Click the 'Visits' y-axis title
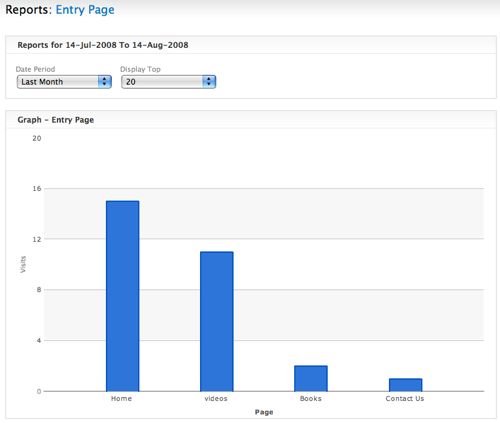The height and width of the screenshot is (423, 500). click(23, 264)
